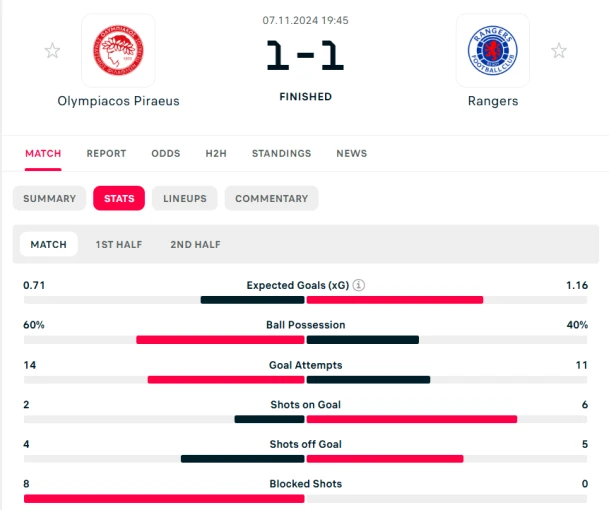
Task: Open the REPORT tab
Action: click(x=106, y=153)
